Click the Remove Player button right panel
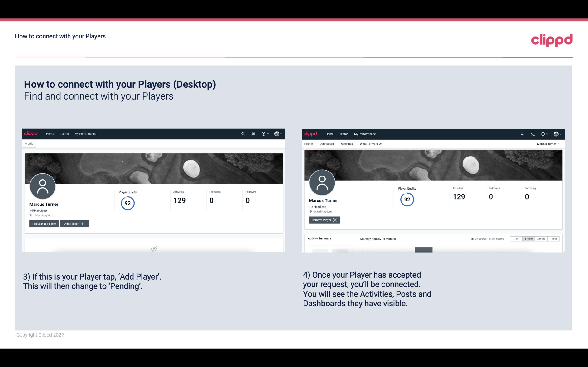Image resolution: width=588 pixels, height=367 pixels. 324,220
